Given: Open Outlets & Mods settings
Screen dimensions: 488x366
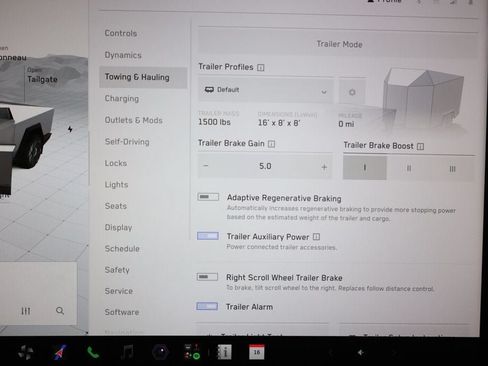Looking at the screenshot, I should point(133,120).
